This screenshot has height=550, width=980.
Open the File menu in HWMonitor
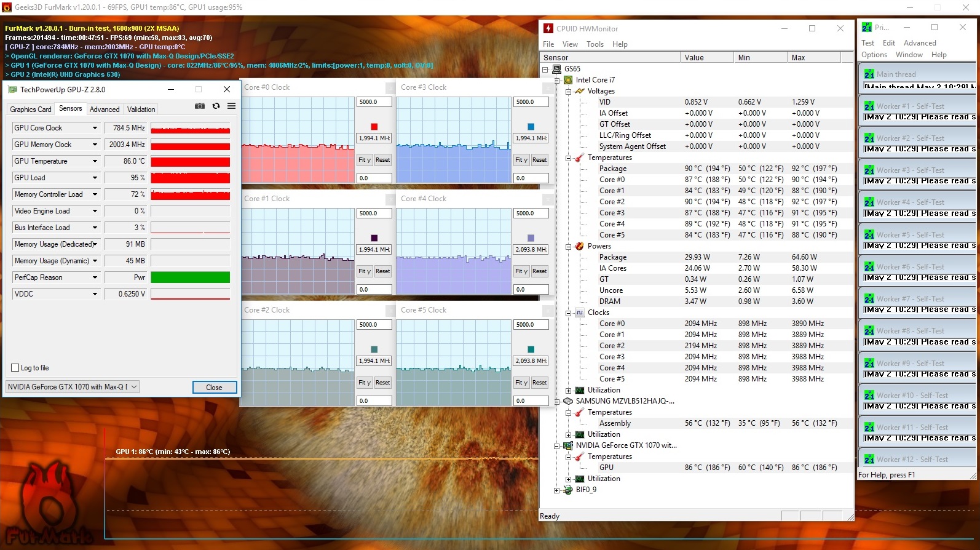pyautogui.click(x=548, y=44)
